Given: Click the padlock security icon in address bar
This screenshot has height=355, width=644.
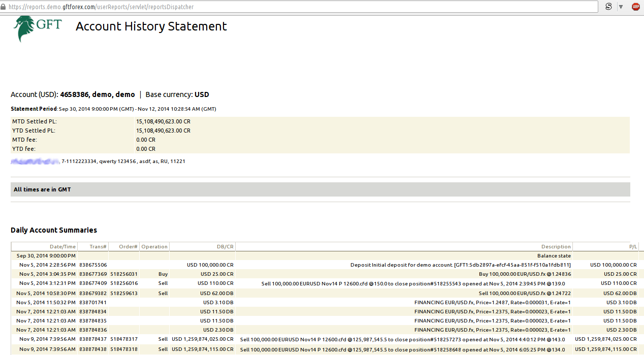Looking at the screenshot, I should pos(4,7).
